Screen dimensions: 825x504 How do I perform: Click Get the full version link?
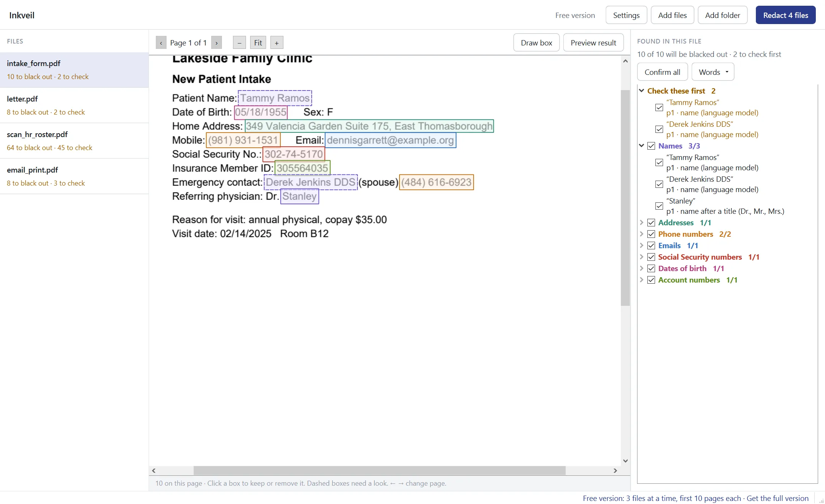point(778,498)
